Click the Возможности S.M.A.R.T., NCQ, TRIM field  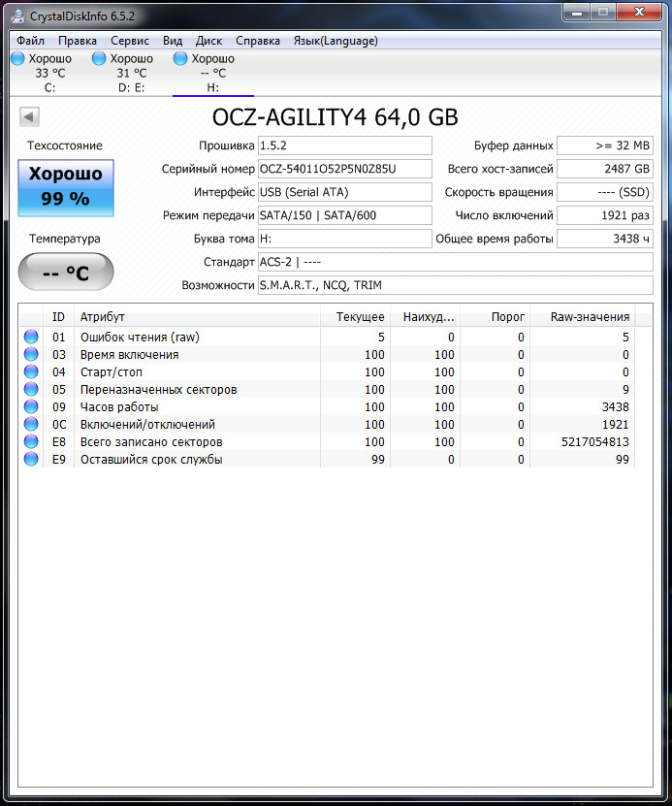point(455,285)
